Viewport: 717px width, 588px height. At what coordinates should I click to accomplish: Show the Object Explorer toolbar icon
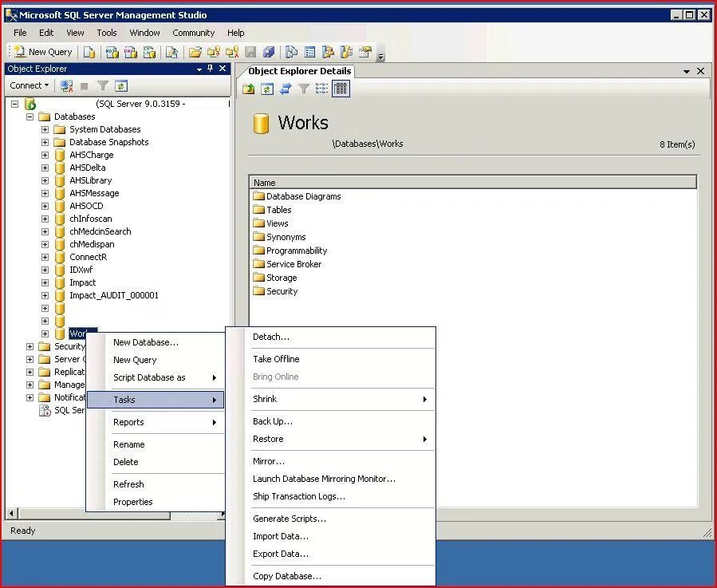[328, 52]
